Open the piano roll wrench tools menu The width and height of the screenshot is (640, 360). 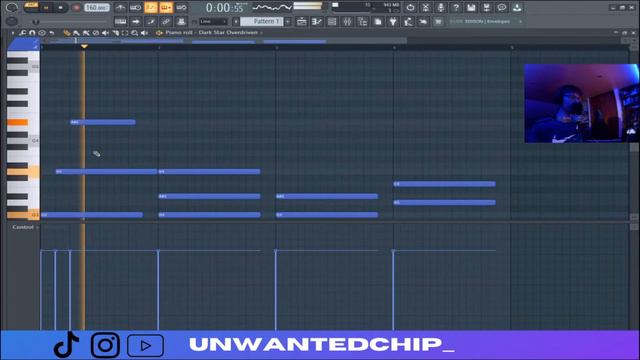[x=22, y=33]
